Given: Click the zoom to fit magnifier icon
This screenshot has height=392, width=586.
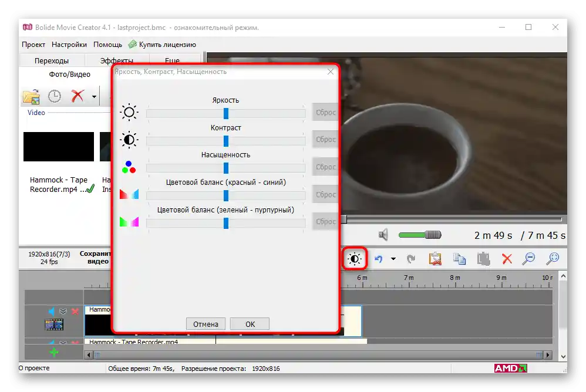Looking at the screenshot, I should point(553,258).
